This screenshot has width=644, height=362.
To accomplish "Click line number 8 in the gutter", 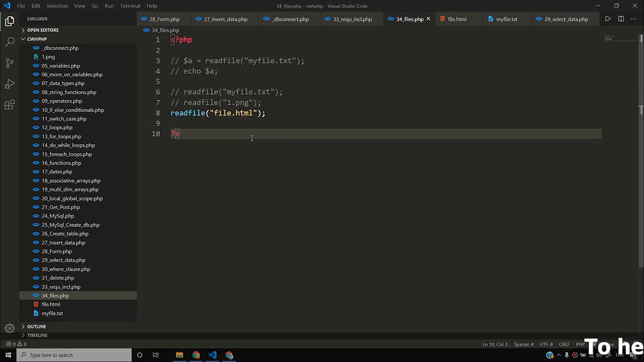I will pyautogui.click(x=158, y=113).
